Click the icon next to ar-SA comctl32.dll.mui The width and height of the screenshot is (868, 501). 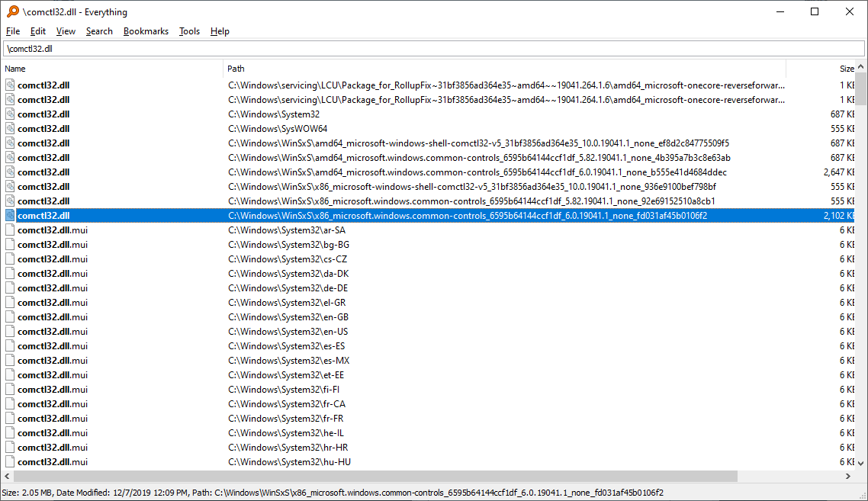pyautogui.click(x=8, y=230)
